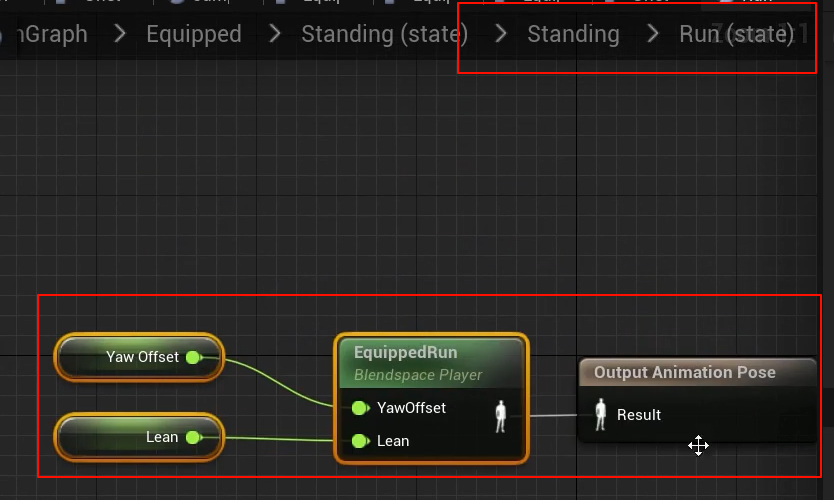Click the Yaw Offset node output pin
Viewport: 834px width, 500px height.
194,357
